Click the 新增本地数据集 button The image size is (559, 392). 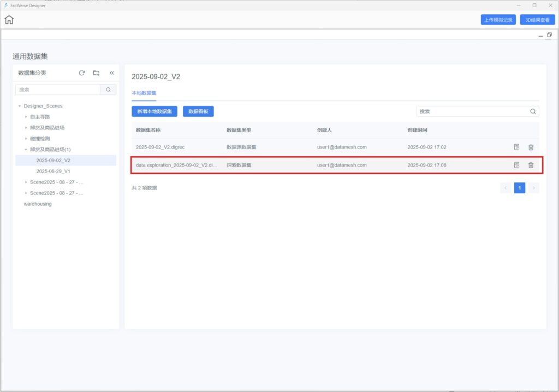coord(154,111)
